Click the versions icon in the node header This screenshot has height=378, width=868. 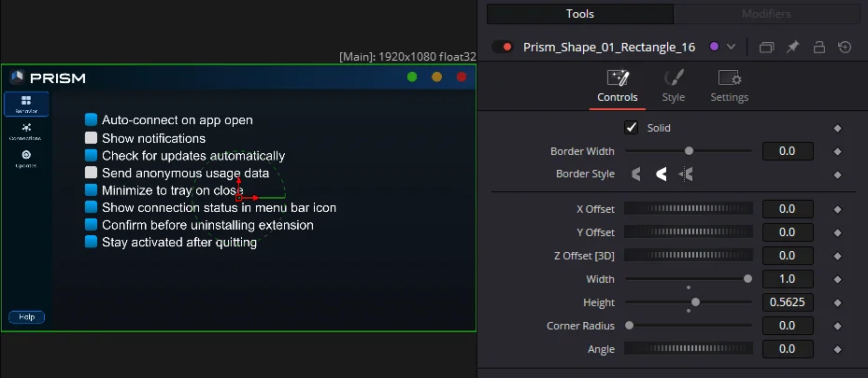pos(767,48)
